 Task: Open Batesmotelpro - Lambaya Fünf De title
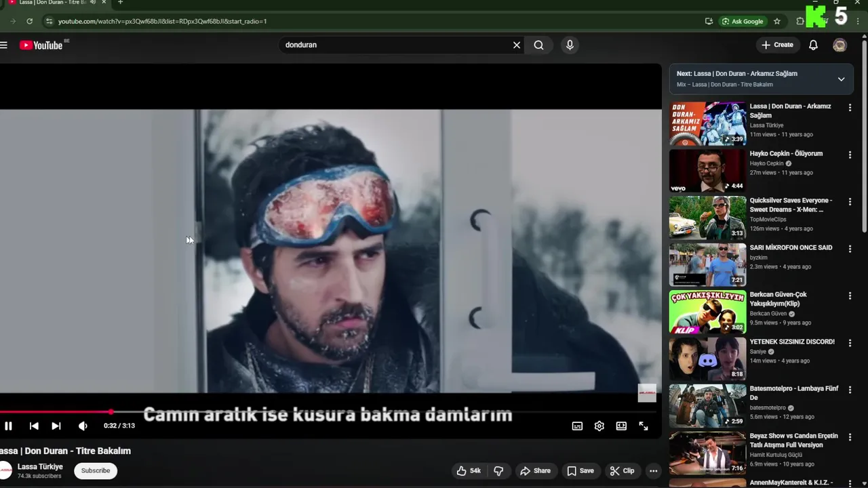point(794,393)
